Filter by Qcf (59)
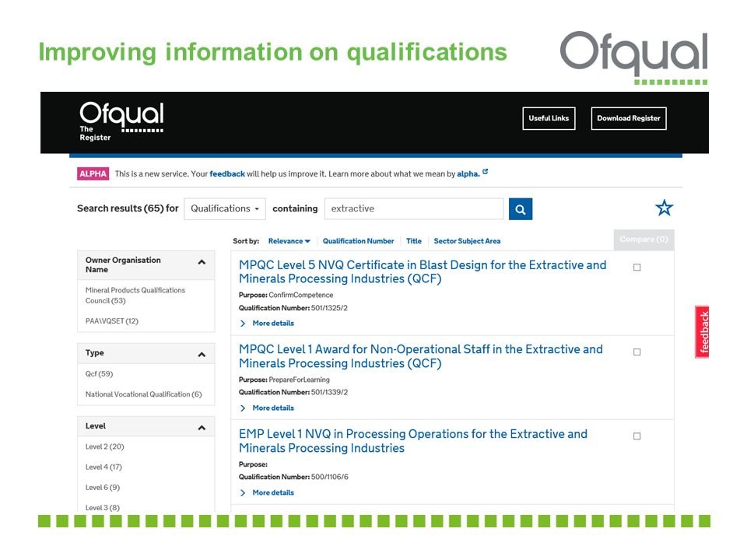Viewport: 747px width, 560px height. tap(99, 374)
